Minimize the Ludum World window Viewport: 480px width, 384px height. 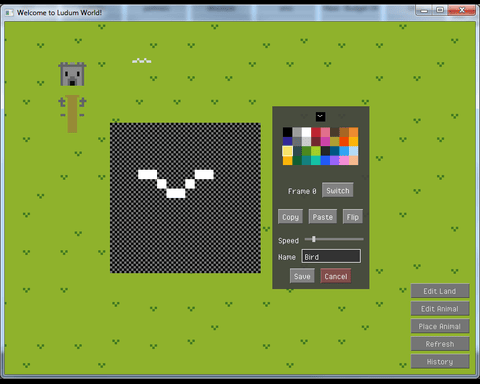(x=424, y=10)
